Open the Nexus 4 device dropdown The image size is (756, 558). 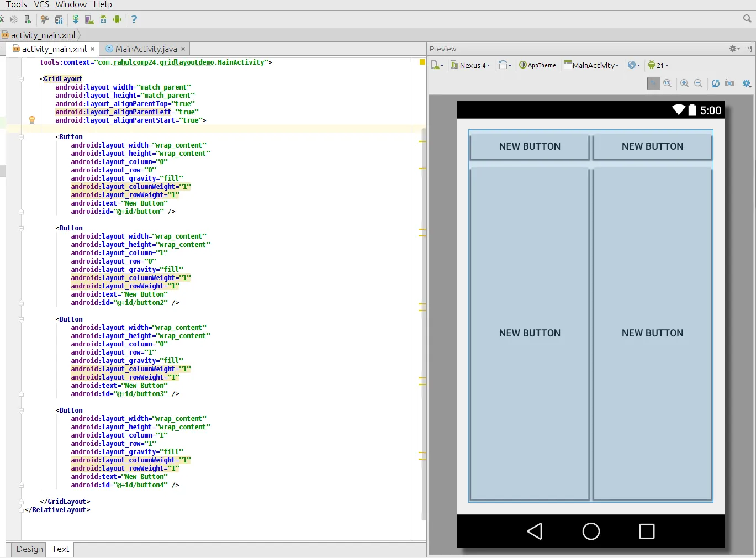pos(470,65)
